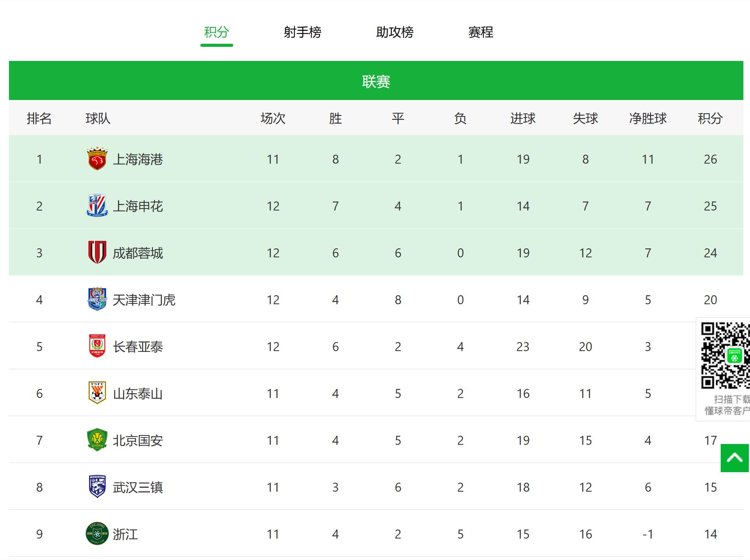
Task: Open the 天津津门虎 team name link
Action: click(x=144, y=300)
